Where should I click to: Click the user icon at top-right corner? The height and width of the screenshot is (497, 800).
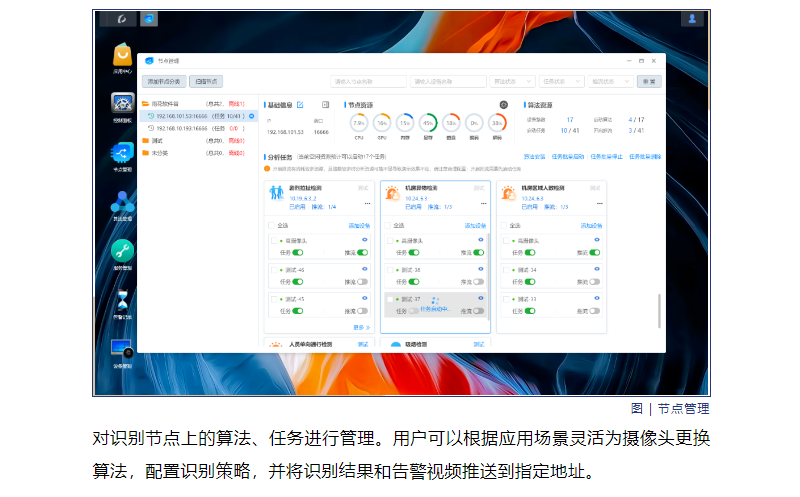[x=692, y=19]
